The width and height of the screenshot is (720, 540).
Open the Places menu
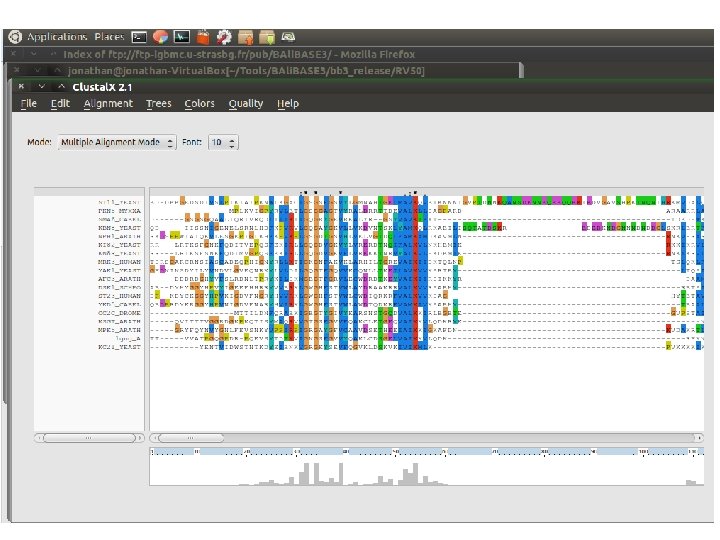coord(109,37)
